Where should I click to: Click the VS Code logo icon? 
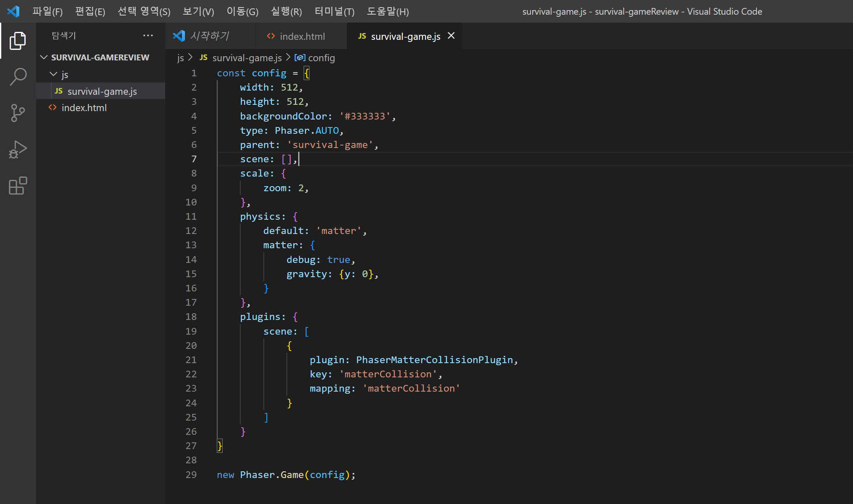(x=13, y=11)
